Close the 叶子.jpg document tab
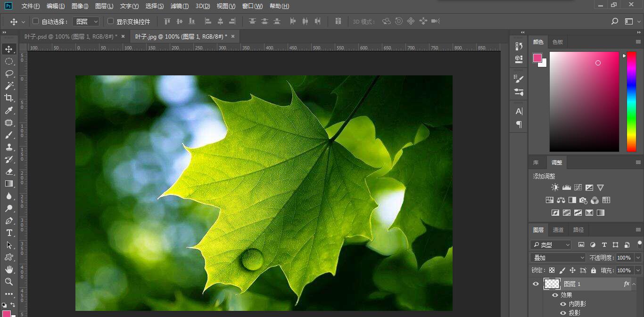The height and width of the screenshot is (317, 644). tap(232, 36)
